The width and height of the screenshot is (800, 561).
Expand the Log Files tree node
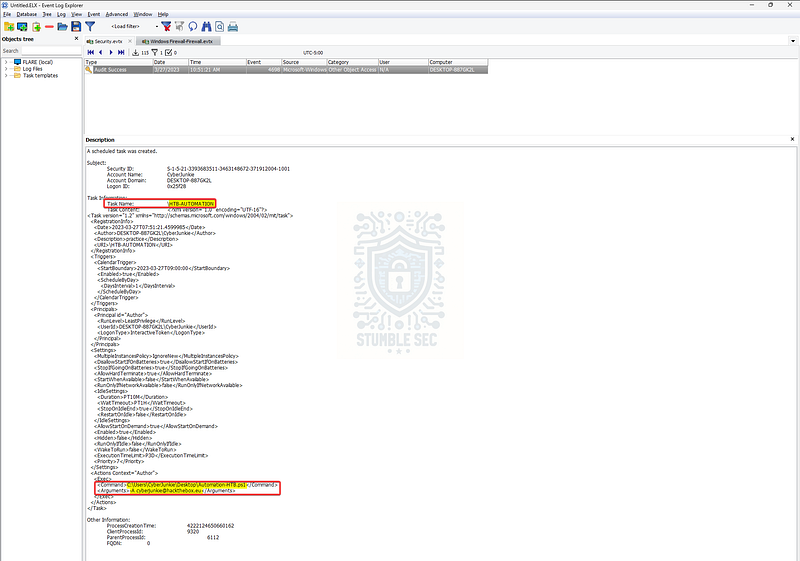pyautogui.click(x=6, y=69)
